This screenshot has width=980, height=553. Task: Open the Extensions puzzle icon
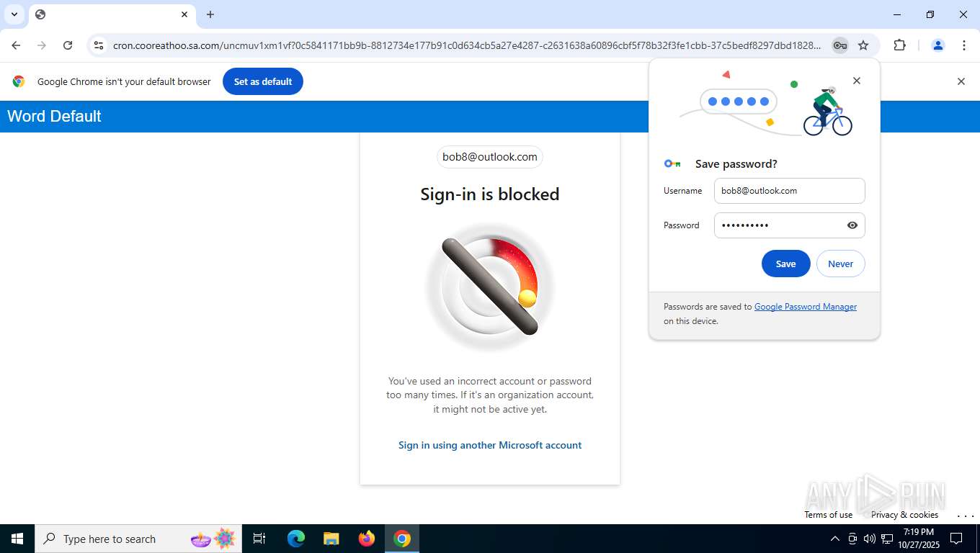899,45
